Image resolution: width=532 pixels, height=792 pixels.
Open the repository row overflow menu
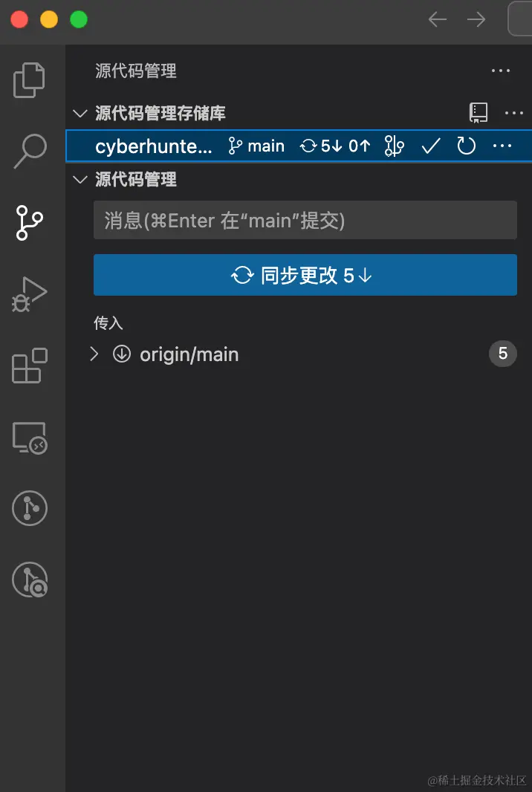502,146
